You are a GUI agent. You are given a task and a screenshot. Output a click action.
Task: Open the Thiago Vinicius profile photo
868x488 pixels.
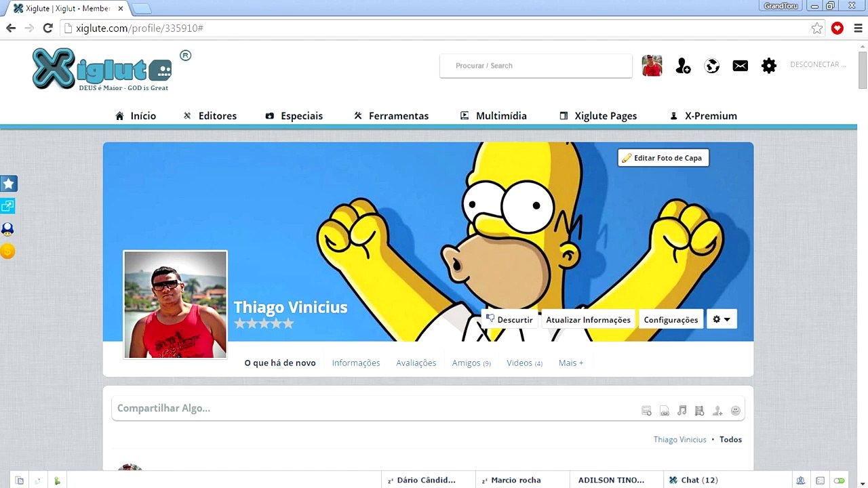click(175, 304)
